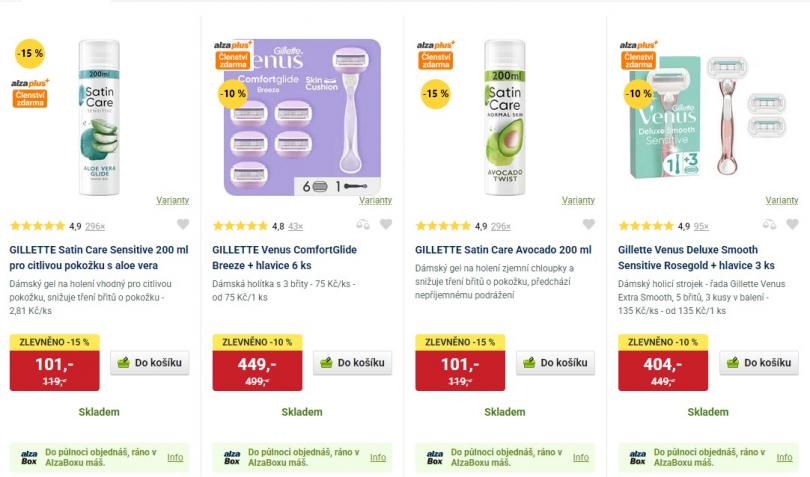Open Varianty for Venus ComfortGlide Breeze
810x477 pixels.
coord(376,200)
